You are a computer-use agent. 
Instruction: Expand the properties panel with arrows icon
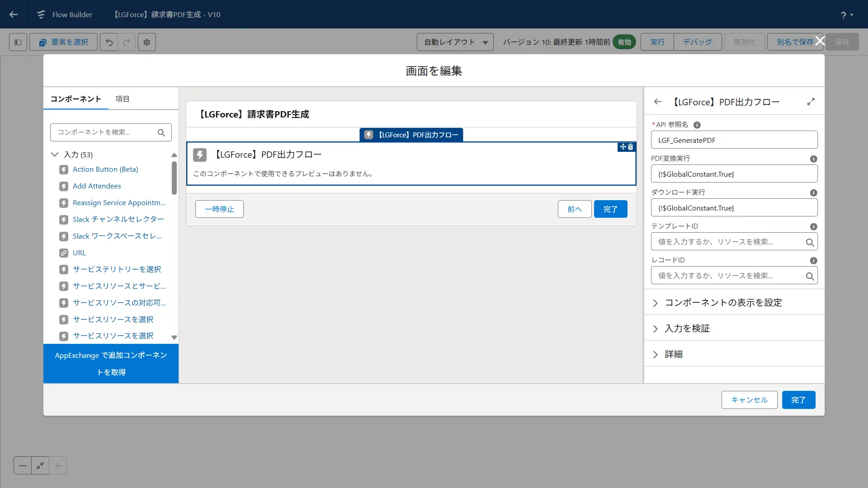[x=811, y=102]
